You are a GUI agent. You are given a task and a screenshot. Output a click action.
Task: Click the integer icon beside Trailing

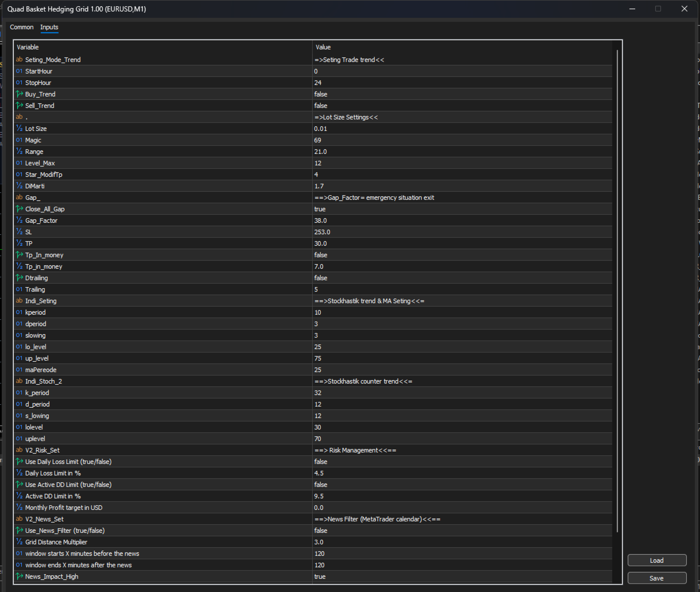20,289
